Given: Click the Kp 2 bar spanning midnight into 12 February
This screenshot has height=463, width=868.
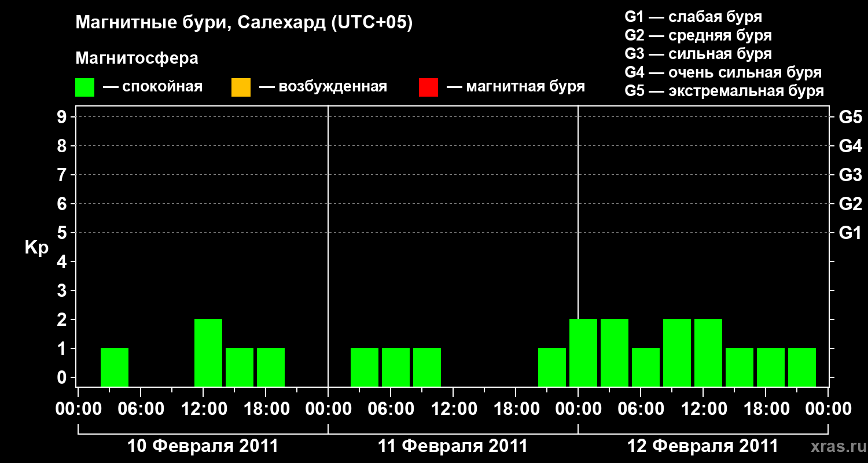Looking at the screenshot, I should point(583,352).
